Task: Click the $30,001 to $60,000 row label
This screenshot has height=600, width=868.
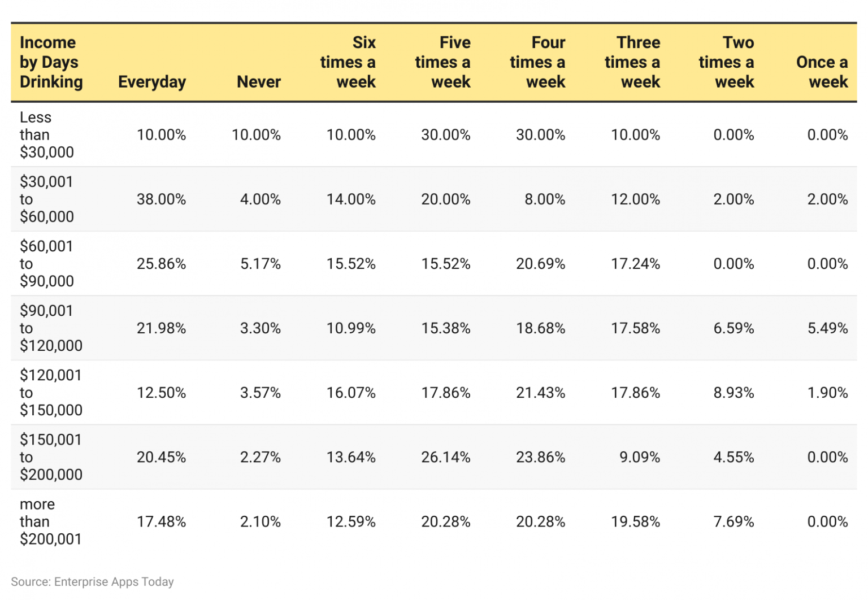Action: (47, 199)
